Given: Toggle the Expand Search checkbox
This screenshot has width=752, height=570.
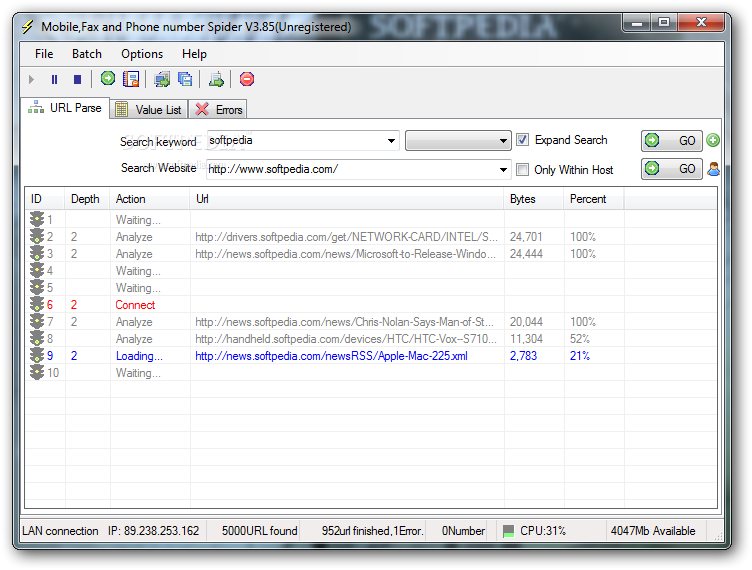Looking at the screenshot, I should [x=522, y=140].
